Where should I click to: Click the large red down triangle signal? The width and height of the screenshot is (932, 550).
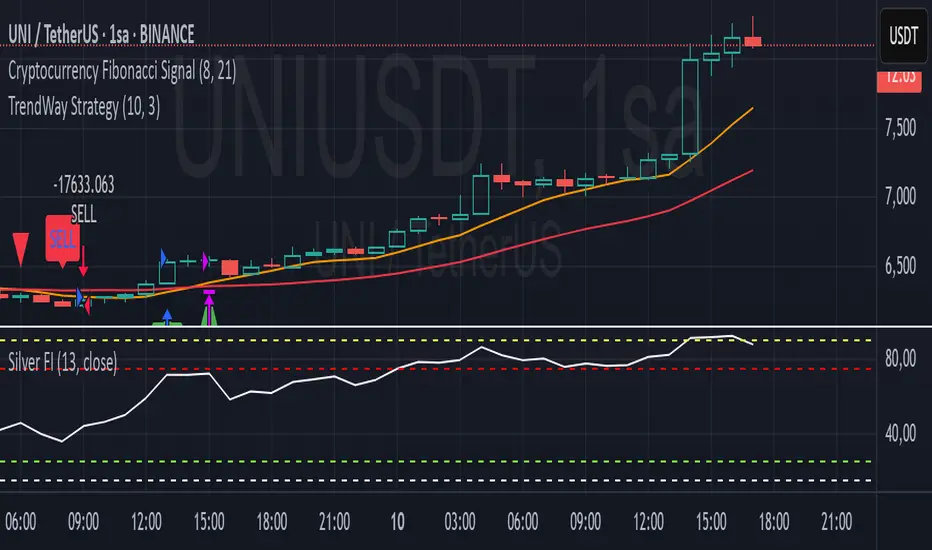pyautogui.click(x=21, y=249)
